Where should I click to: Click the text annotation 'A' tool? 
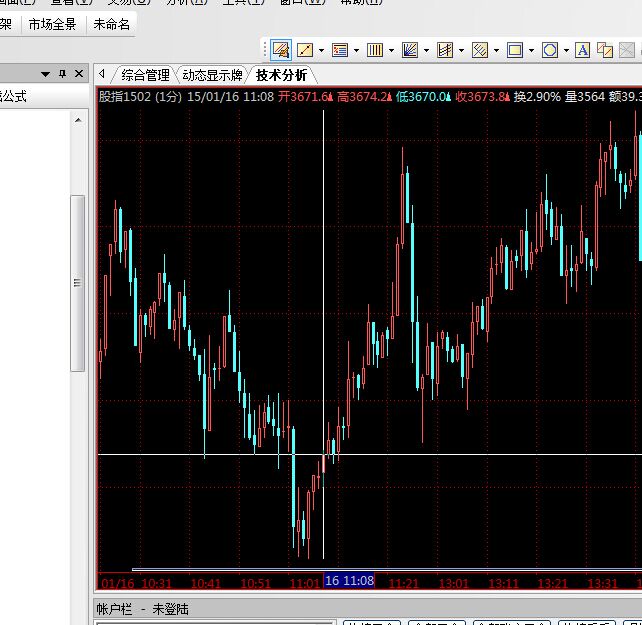[582, 50]
